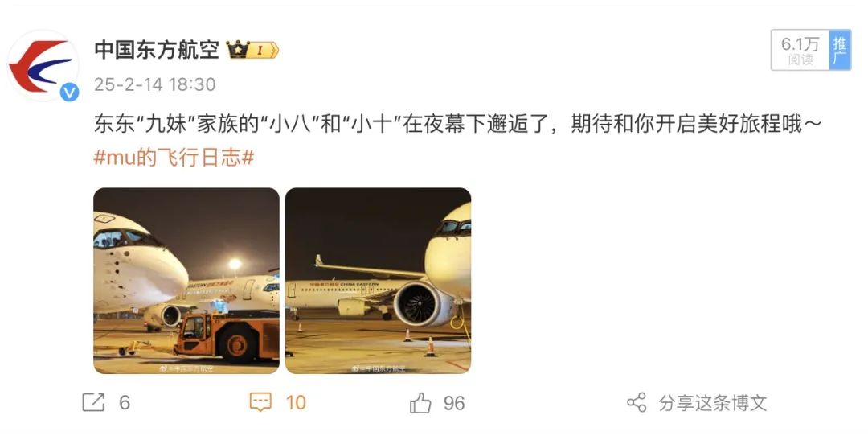Click the post timestamp 25-2-14 18:30

click(x=154, y=84)
